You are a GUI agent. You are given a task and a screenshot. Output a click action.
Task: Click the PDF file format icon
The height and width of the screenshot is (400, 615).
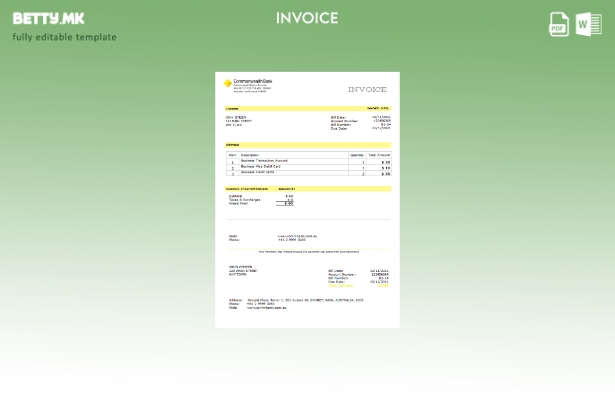[559, 24]
